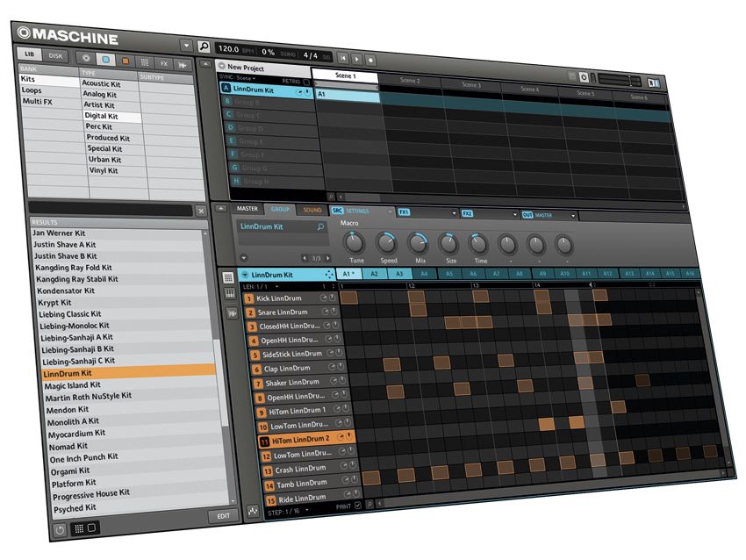Click the browser search input field

click(111, 209)
